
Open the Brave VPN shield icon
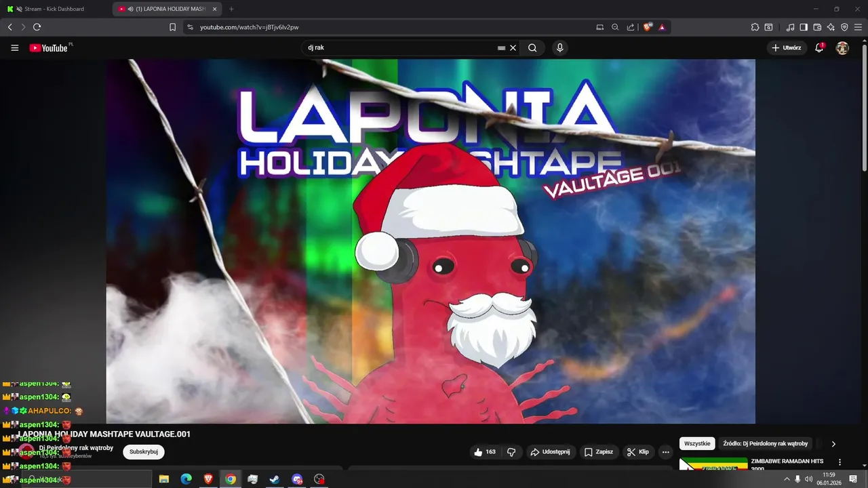(x=844, y=27)
